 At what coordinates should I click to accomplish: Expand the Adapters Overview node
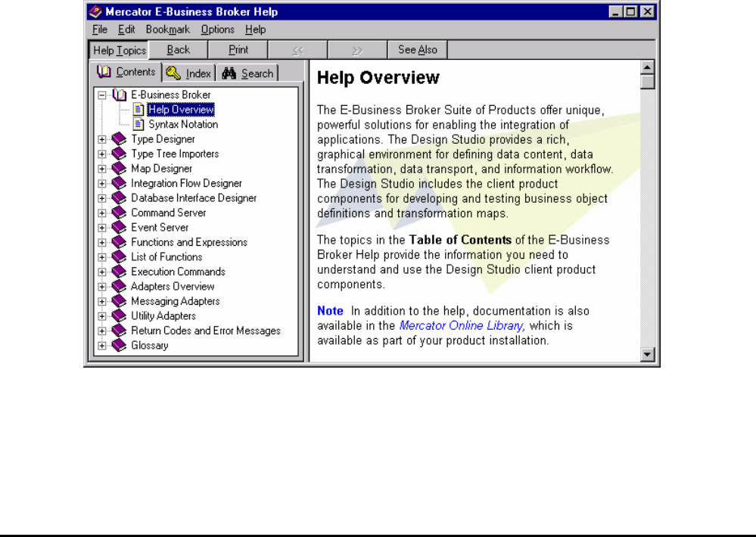(x=101, y=287)
